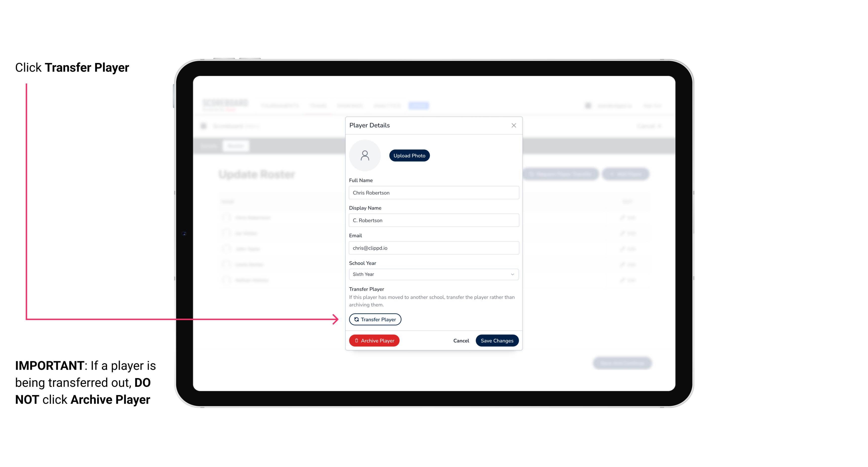Click the Full Name input field
868x467 pixels.
coord(433,192)
